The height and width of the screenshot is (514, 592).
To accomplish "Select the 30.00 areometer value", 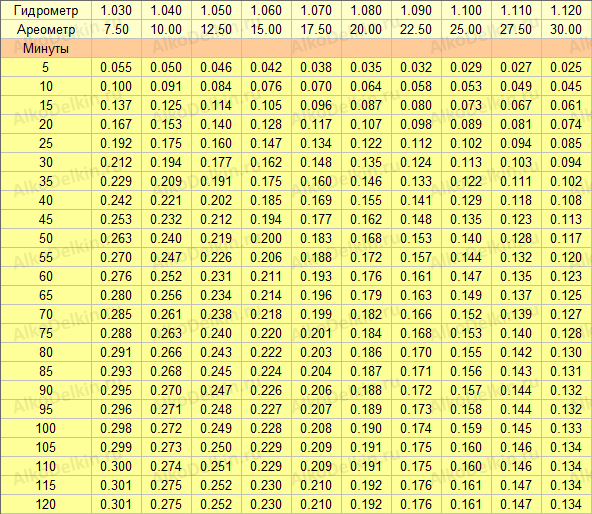I will pyautogui.click(x=566, y=29).
